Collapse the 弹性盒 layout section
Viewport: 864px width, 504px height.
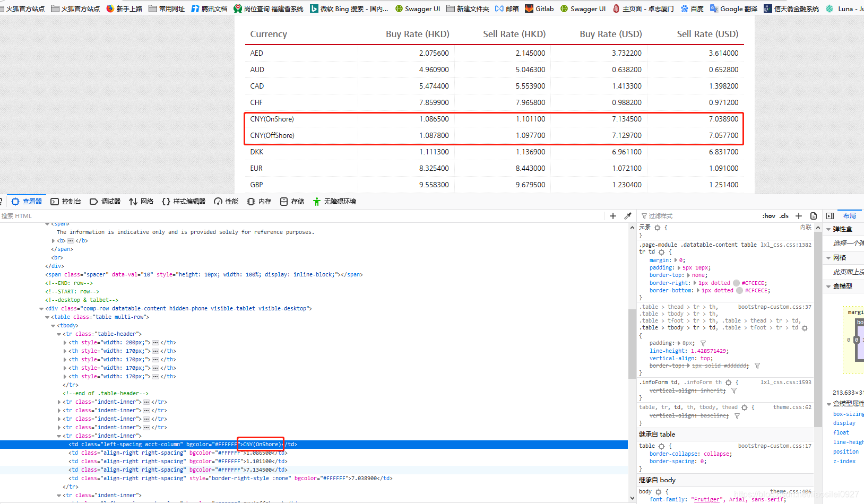pyautogui.click(x=828, y=229)
